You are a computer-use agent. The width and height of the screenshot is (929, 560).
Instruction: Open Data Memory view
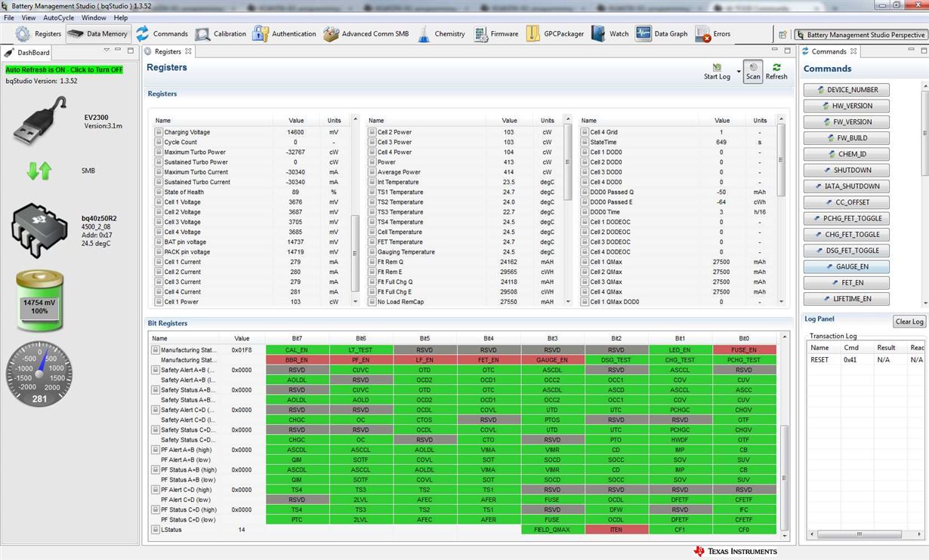click(x=97, y=34)
